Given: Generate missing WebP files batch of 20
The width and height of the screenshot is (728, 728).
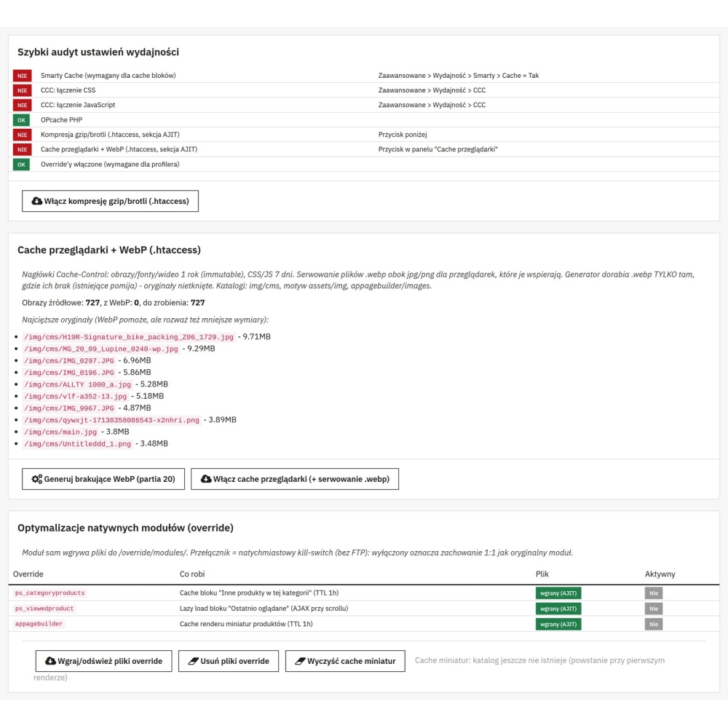Looking at the screenshot, I should pos(103,479).
